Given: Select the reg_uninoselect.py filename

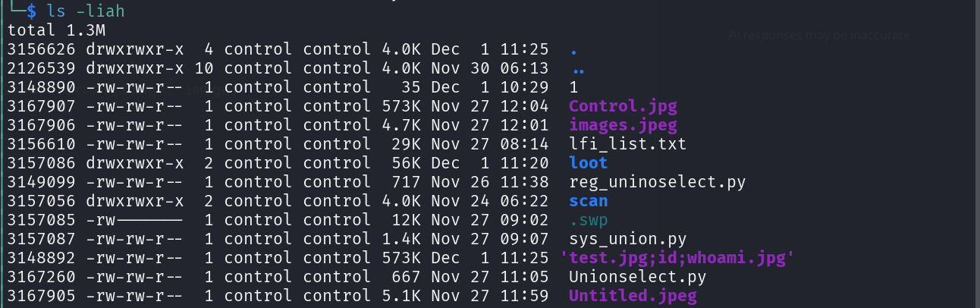Looking at the screenshot, I should point(657,182).
